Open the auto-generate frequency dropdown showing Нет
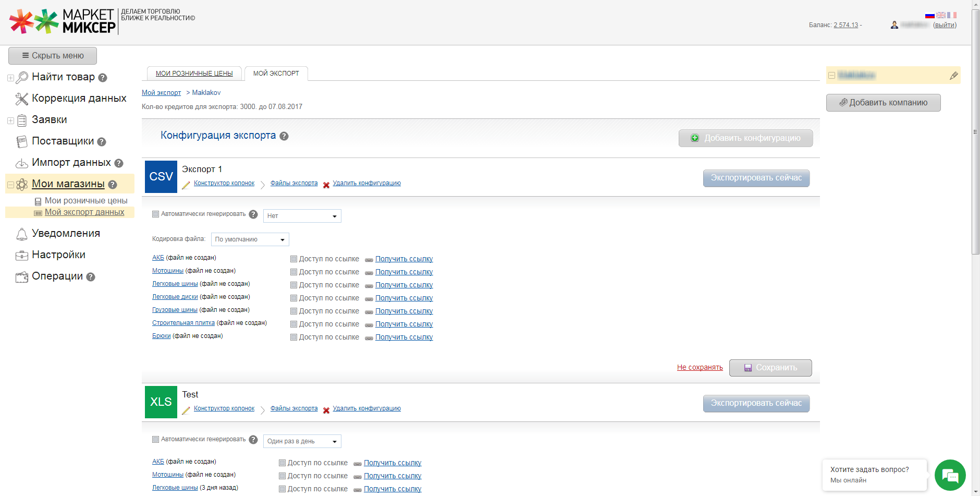The width and height of the screenshot is (980, 496). click(302, 216)
